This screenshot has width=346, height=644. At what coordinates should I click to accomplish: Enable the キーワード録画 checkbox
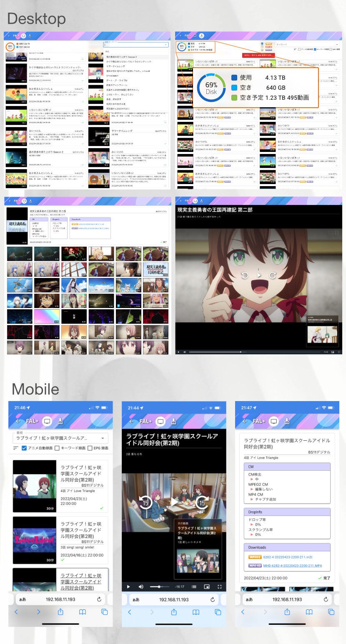coord(57,447)
